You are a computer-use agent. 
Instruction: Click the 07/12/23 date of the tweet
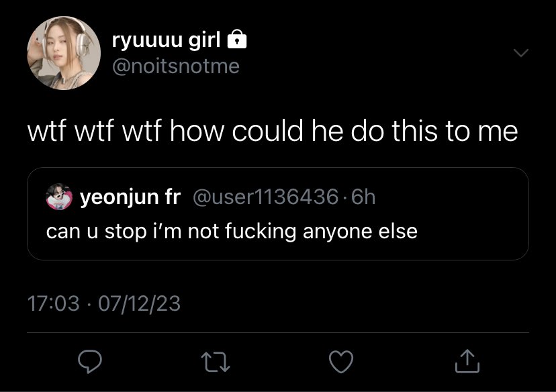coord(140,304)
